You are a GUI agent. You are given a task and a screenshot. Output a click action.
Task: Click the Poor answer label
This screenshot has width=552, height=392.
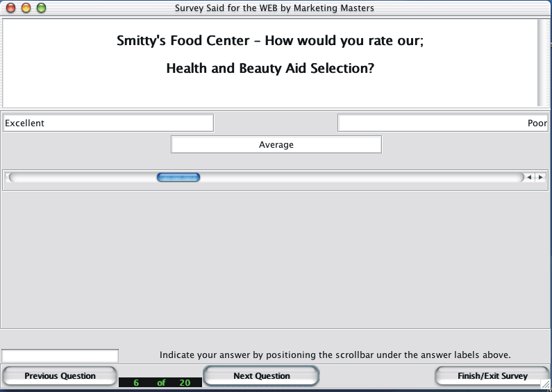(443, 123)
